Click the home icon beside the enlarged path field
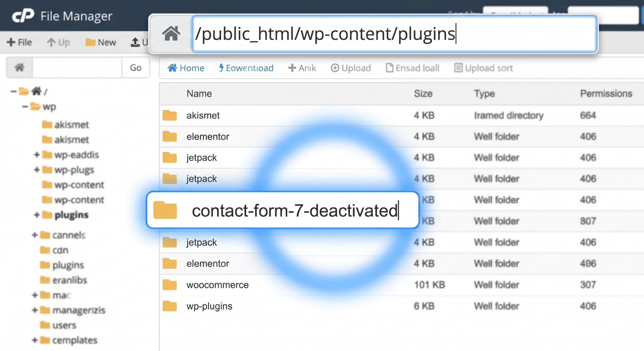The height and width of the screenshot is (351, 644). pyautogui.click(x=171, y=33)
